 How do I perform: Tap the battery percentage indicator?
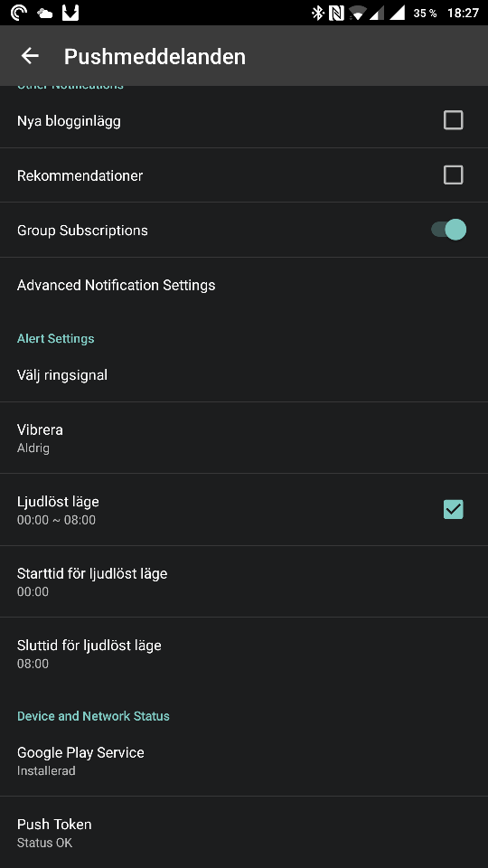click(x=425, y=14)
